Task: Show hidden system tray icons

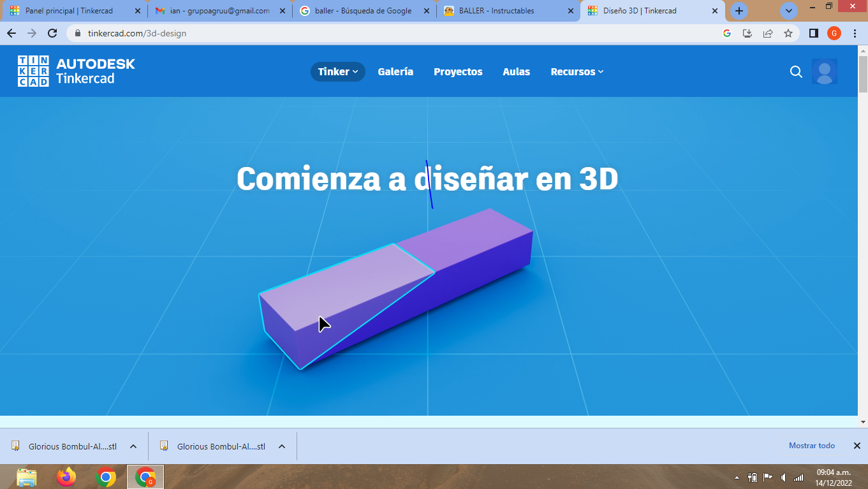Action: 737,478
